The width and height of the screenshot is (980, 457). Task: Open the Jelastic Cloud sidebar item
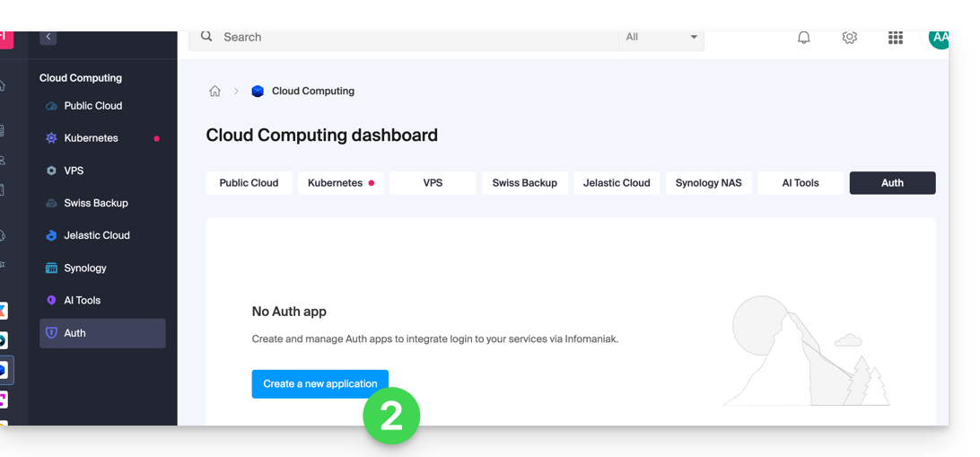tap(102, 236)
